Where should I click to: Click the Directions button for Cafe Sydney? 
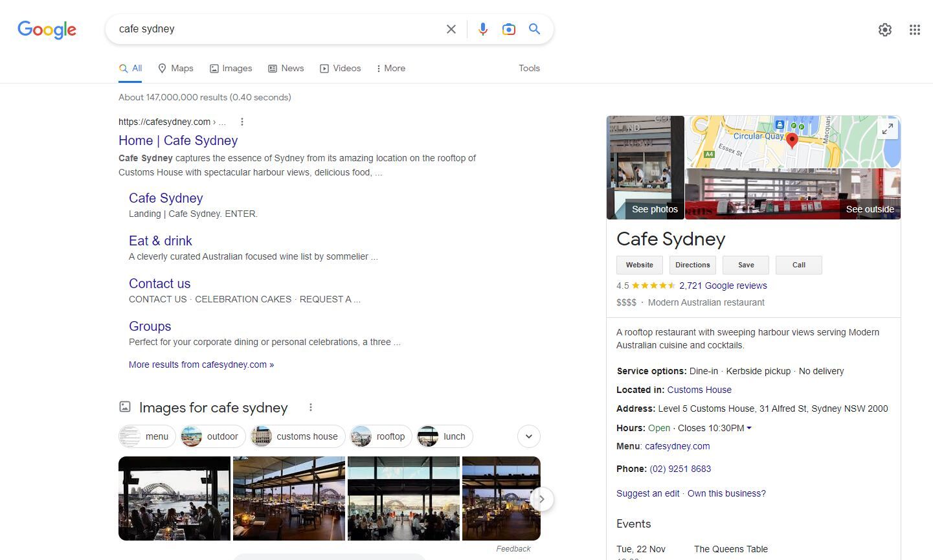tap(692, 265)
